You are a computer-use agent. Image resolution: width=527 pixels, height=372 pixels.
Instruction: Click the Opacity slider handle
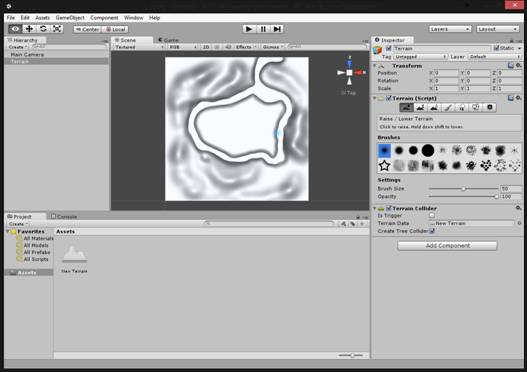[496, 197]
